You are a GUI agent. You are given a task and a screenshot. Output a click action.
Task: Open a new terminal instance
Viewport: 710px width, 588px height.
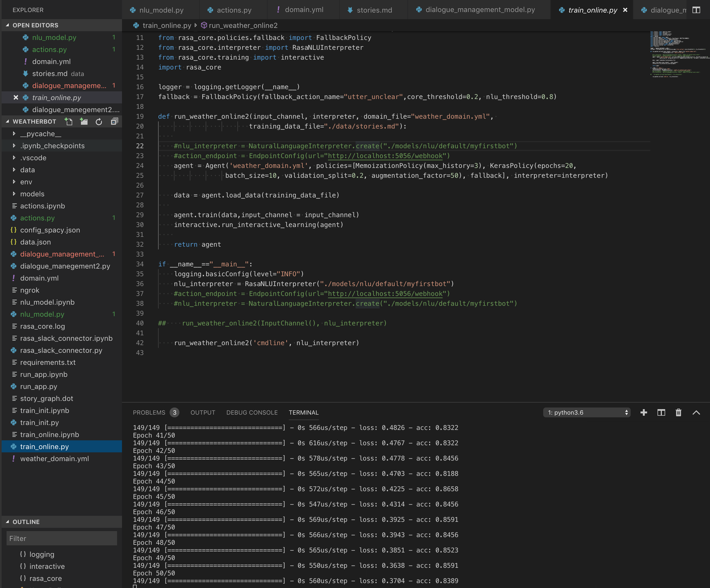coord(644,412)
